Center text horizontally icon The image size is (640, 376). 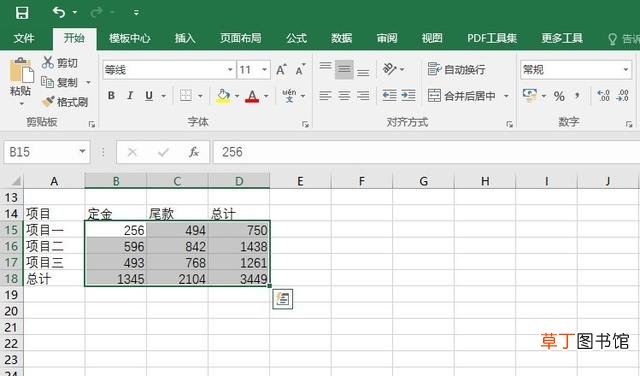[x=344, y=96]
